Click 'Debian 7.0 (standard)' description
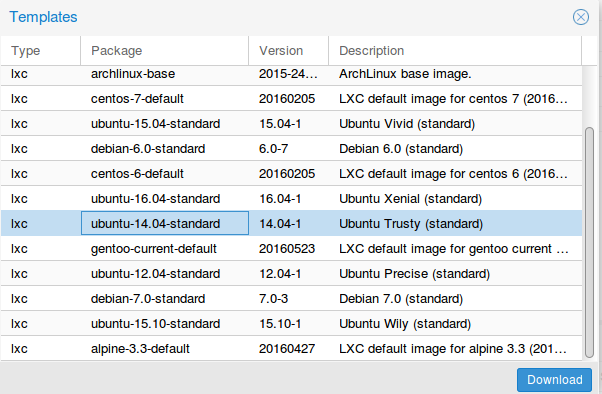The height and width of the screenshot is (394, 602). tap(401, 298)
